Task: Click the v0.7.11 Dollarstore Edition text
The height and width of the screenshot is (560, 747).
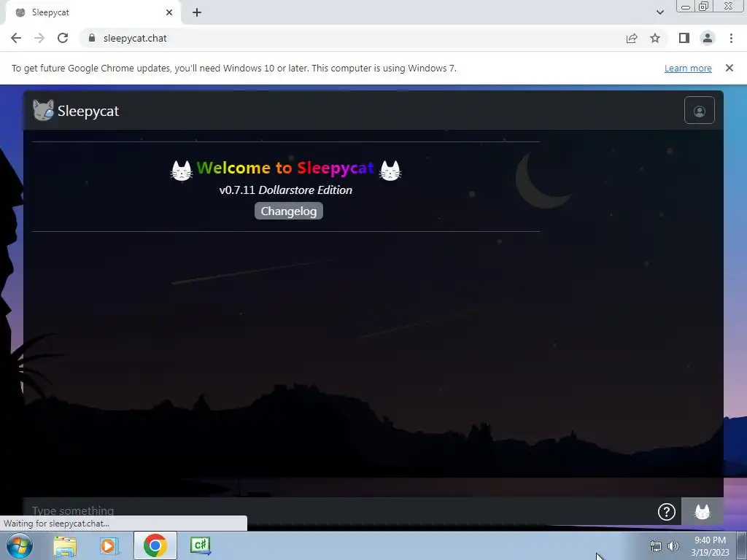Action: coord(286,190)
